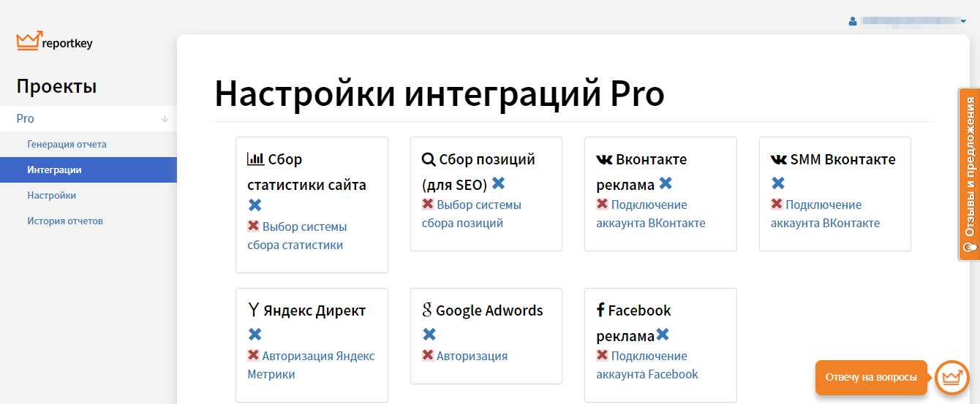Screen dimensions: 980x404
Task: Click blue X under Сбор статистики сайта
Action: pos(255,205)
